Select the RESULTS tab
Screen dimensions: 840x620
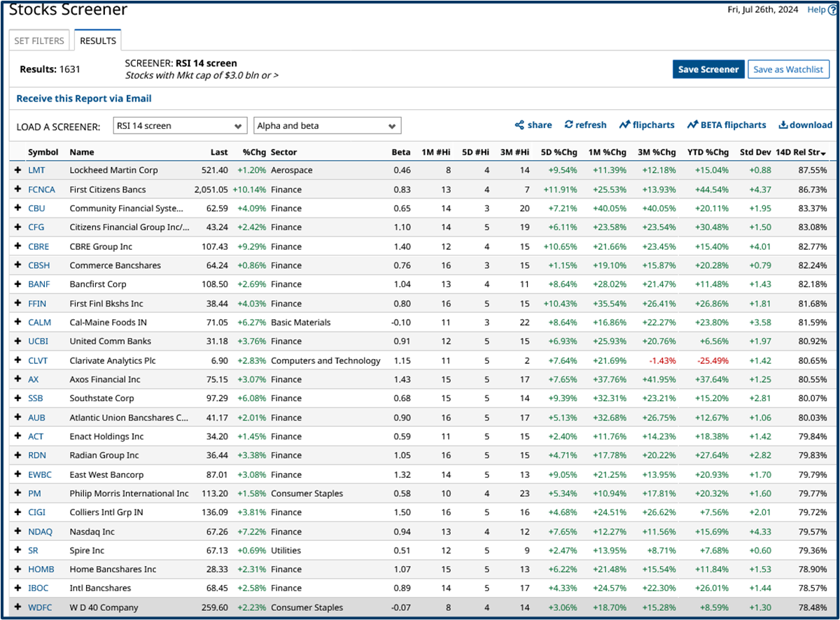point(97,41)
